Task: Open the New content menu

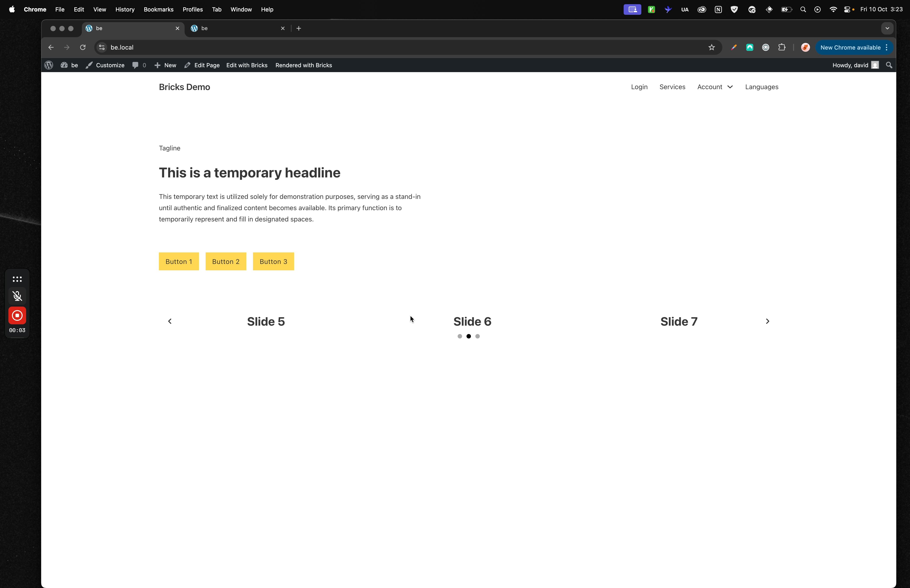Action: pyautogui.click(x=165, y=65)
